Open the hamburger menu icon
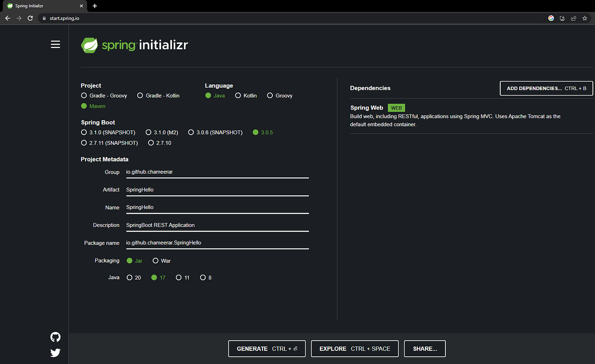 click(x=55, y=44)
